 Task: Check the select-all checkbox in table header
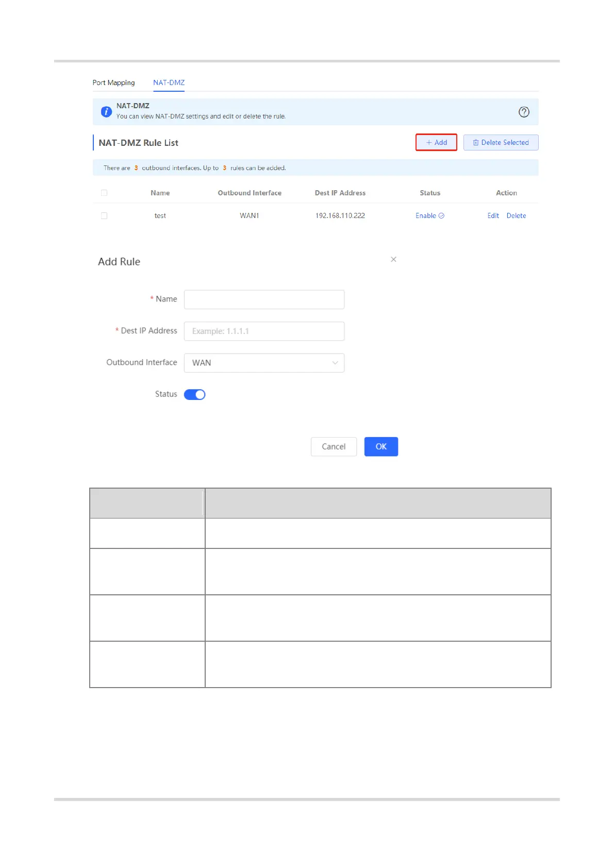[104, 193]
